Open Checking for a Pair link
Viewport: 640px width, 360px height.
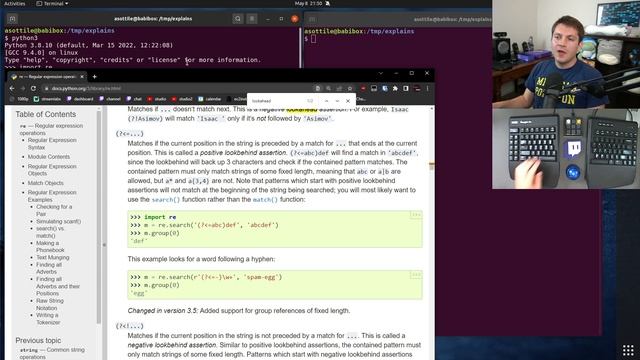[x=54, y=210]
